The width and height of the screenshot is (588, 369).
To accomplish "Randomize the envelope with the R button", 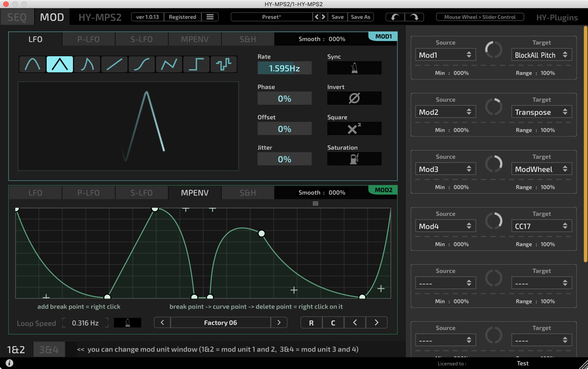I will tap(311, 322).
